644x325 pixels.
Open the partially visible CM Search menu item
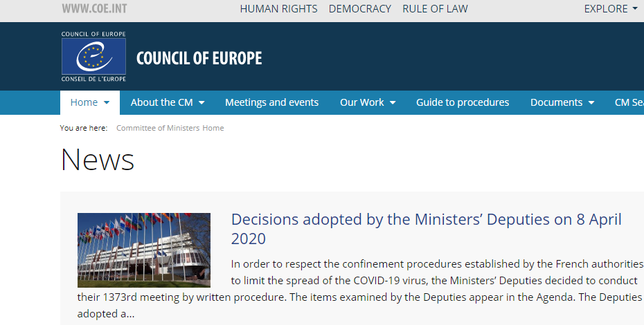[629, 102]
